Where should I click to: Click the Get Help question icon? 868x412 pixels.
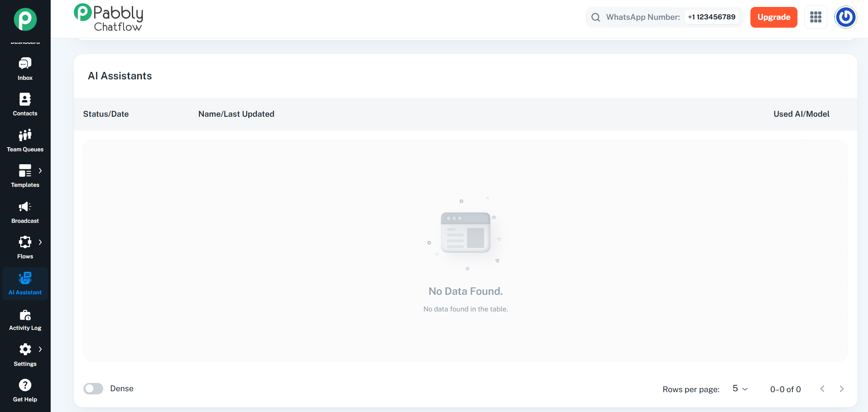tap(25, 385)
